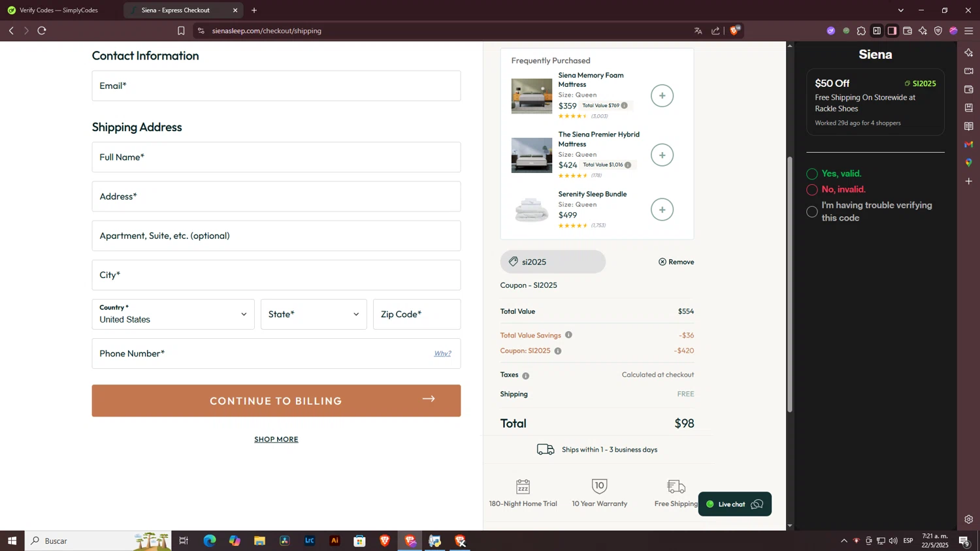
Task: Focus the Email input field
Action: coord(276,86)
